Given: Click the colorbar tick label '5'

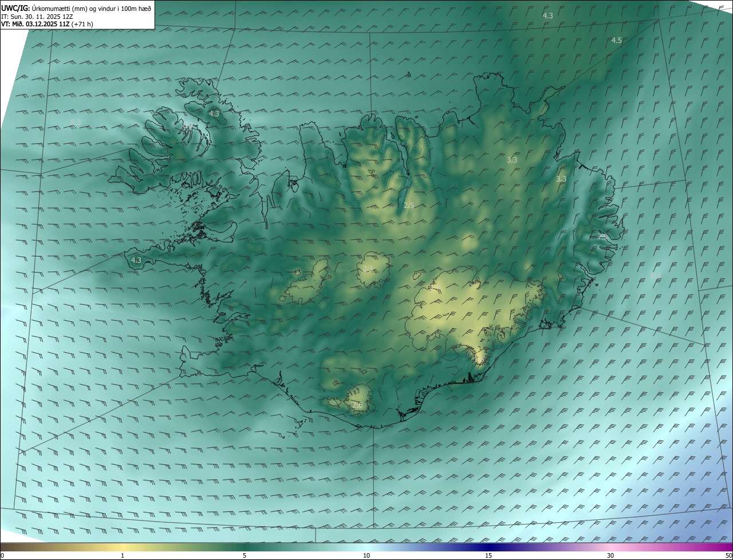Looking at the screenshot, I should tap(245, 555).
